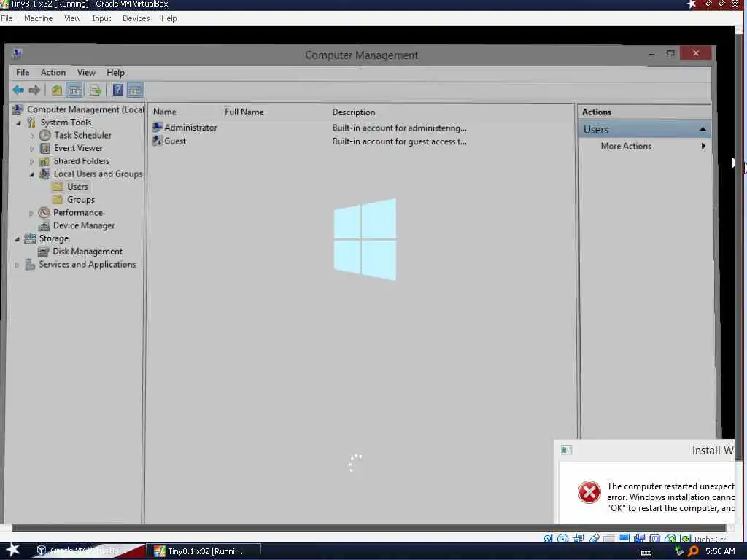Click the Export List toolbar icon
This screenshot has width=747, height=560.
(96, 90)
